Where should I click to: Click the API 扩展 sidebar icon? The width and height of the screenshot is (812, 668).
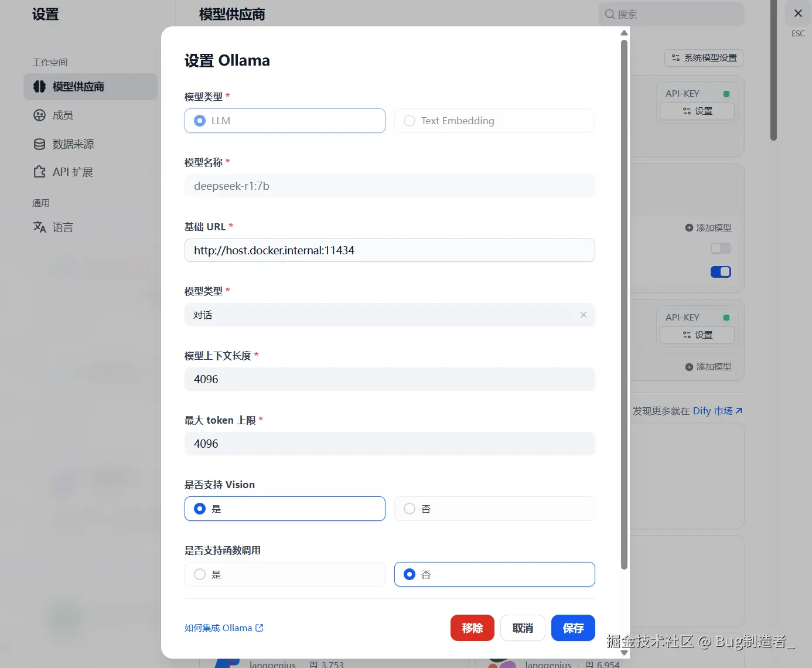tap(39, 172)
